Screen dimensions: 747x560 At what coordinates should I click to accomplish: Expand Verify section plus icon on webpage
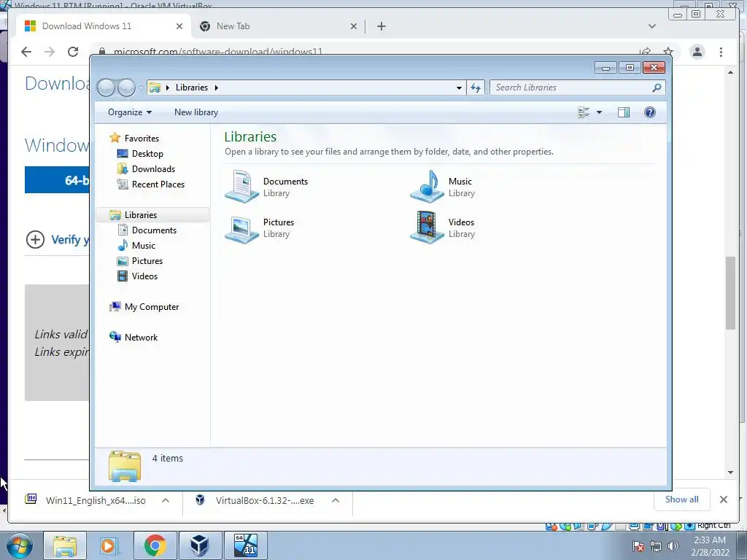click(35, 239)
